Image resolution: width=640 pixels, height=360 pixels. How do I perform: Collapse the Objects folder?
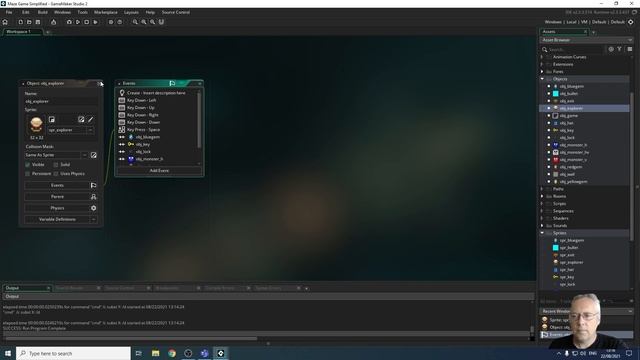coord(542,79)
